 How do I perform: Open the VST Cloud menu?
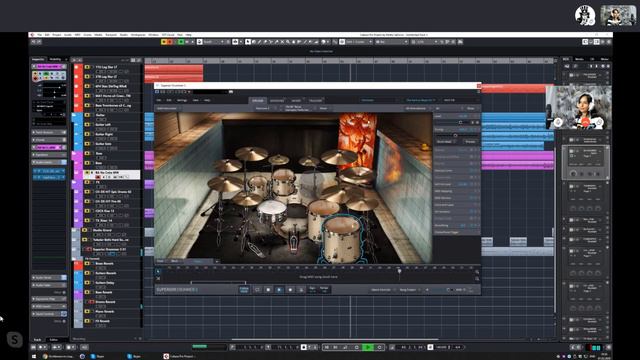[x=168, y=35]
